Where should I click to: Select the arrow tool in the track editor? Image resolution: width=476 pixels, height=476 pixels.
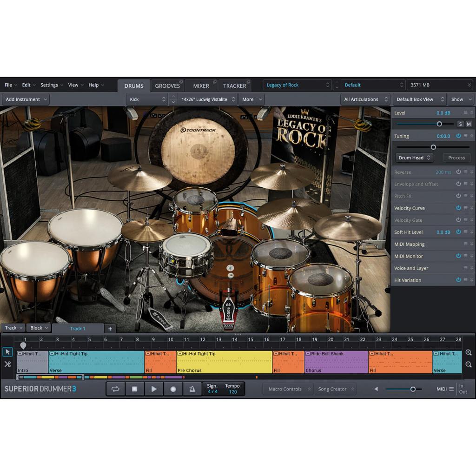point(7,352)
